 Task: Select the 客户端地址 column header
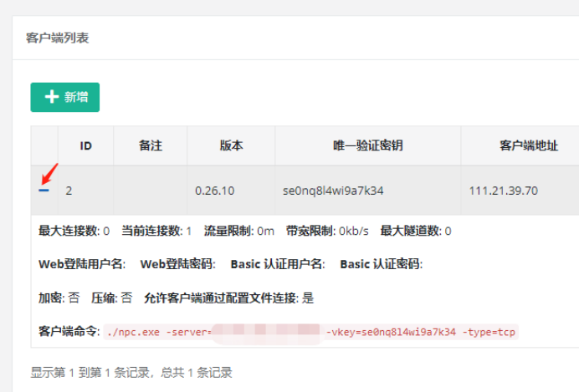528,145
